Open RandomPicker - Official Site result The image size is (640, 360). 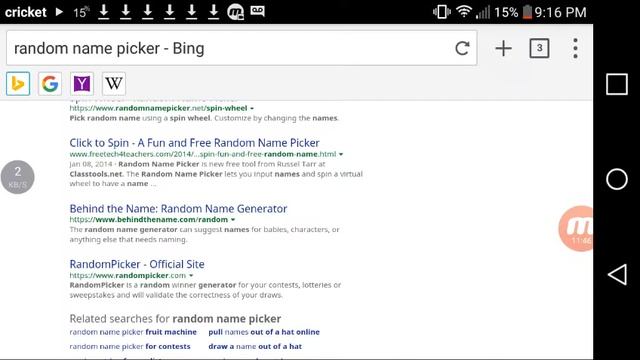click(x=137, y=264)
